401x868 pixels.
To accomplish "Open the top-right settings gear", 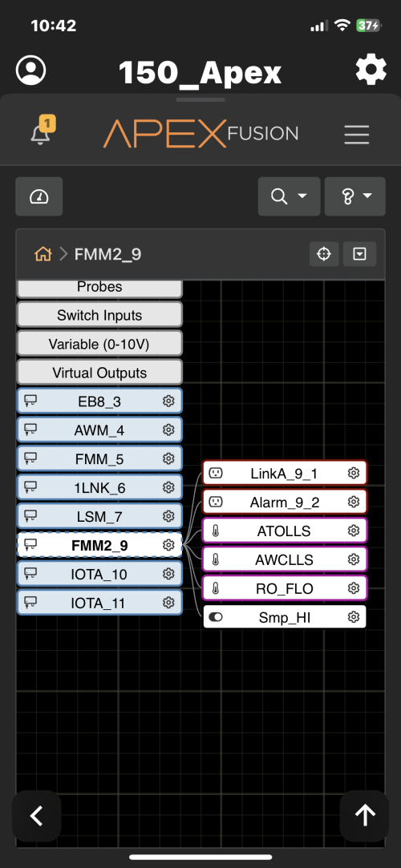I will point(371,71).
